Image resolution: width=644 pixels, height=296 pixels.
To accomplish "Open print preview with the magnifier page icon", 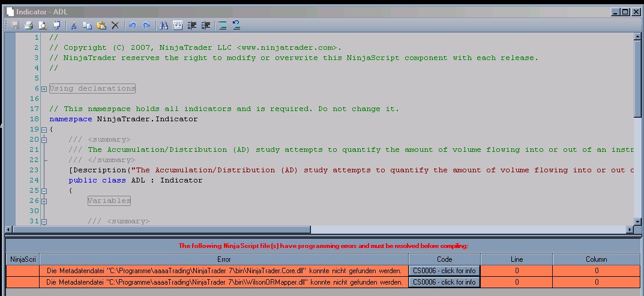I will pos(43,25).
